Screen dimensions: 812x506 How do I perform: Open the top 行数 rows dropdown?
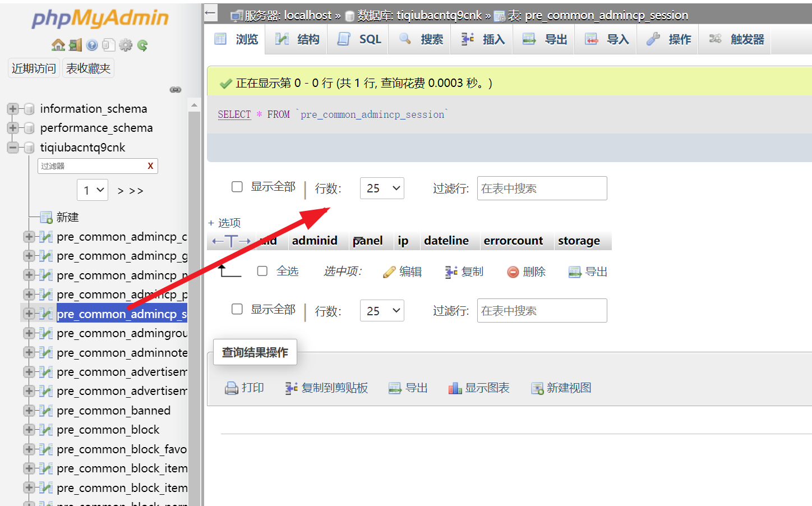pos(382,188)
